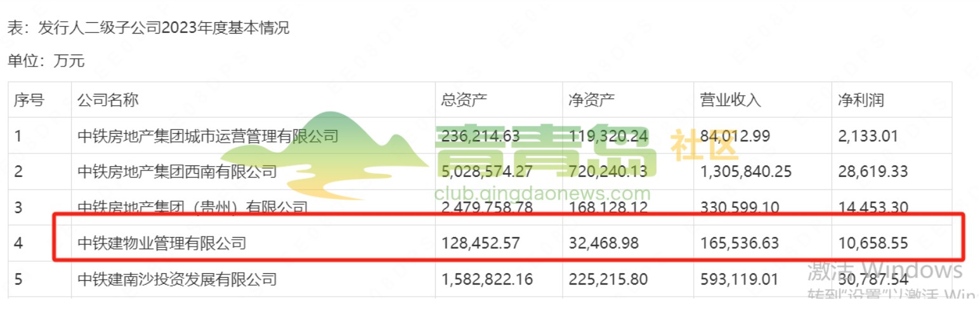Click the 公司名称 column header
Image resolution: width=980 pixels, height=310 pixels.
[107, 100]
